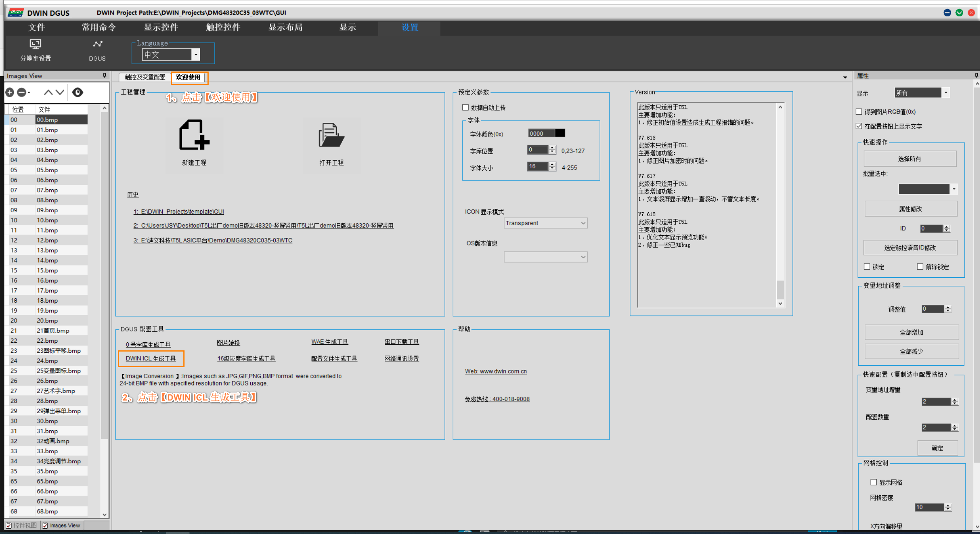Select the 欢迎使用 tab
Screen dimensions: 980x534
(x=188, y=77)
